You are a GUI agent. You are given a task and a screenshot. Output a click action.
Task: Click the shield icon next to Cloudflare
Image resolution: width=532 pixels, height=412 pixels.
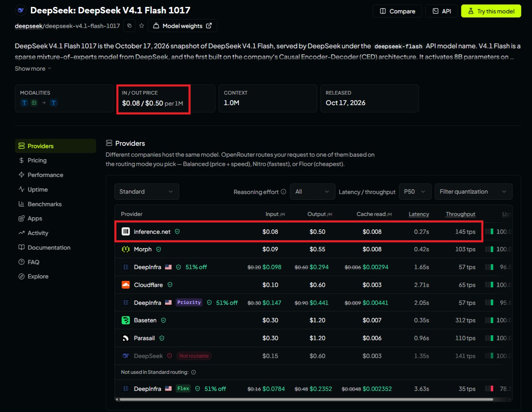click(x=170, y=285)
